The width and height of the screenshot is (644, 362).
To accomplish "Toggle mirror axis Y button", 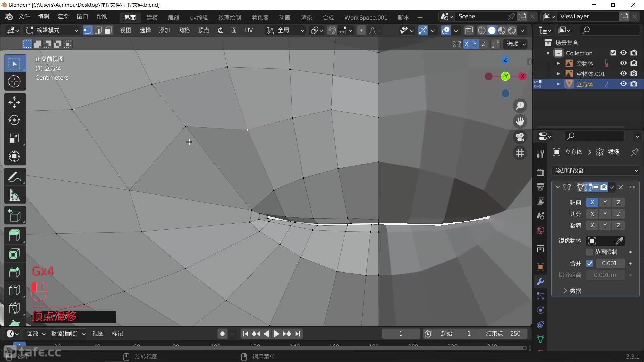I will click(x=605, y=202).
